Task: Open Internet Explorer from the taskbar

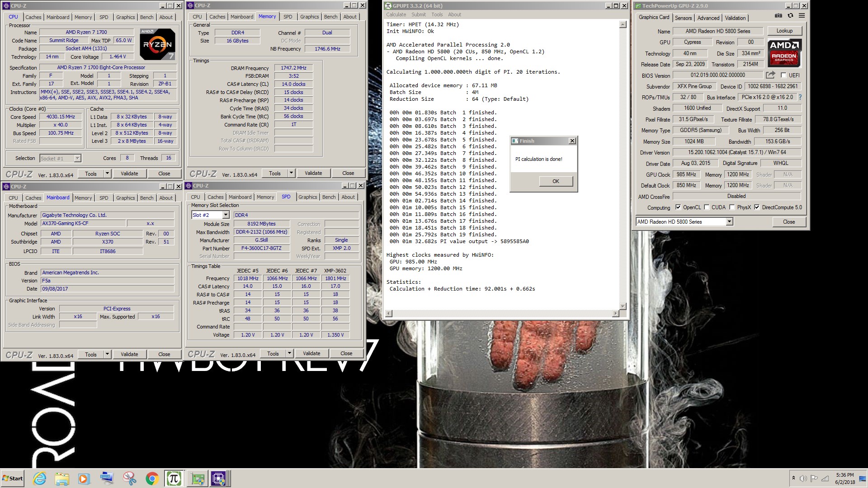Action: click(39, 479)
